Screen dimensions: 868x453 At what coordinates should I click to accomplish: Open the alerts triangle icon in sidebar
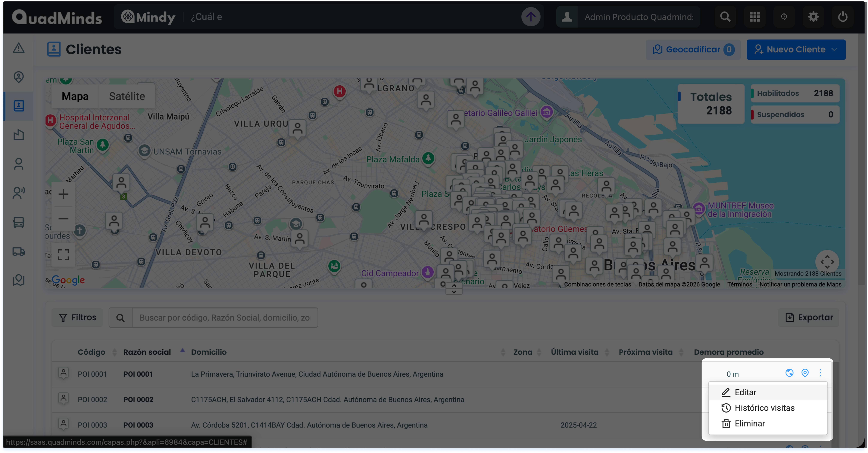coord(19,48)
